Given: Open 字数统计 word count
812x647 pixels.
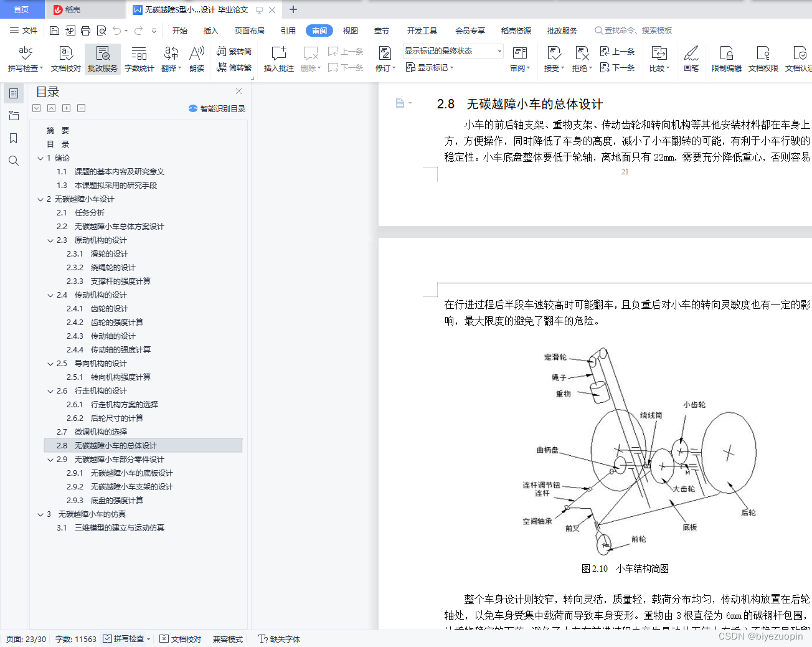Looking at the screenshot, I should click(139, 59).
